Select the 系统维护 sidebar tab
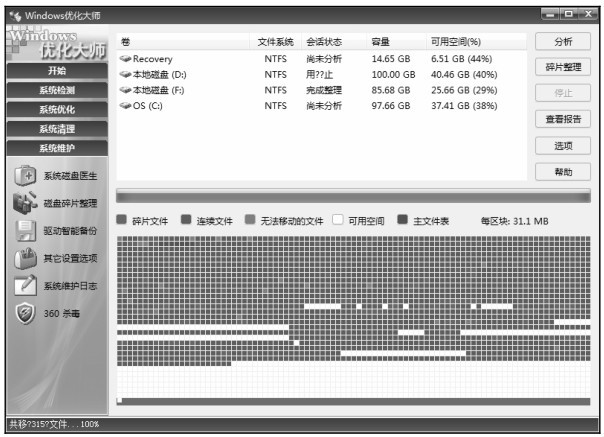 pyautogui.click(x=57, y=148)
